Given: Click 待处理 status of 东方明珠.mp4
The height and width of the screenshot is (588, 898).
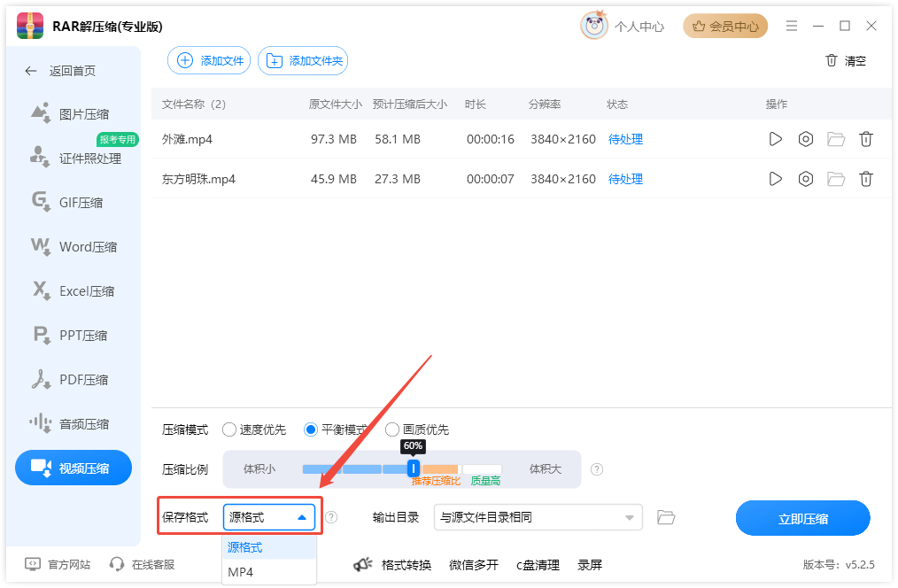Looking at the screenshot, I should 625,179.
